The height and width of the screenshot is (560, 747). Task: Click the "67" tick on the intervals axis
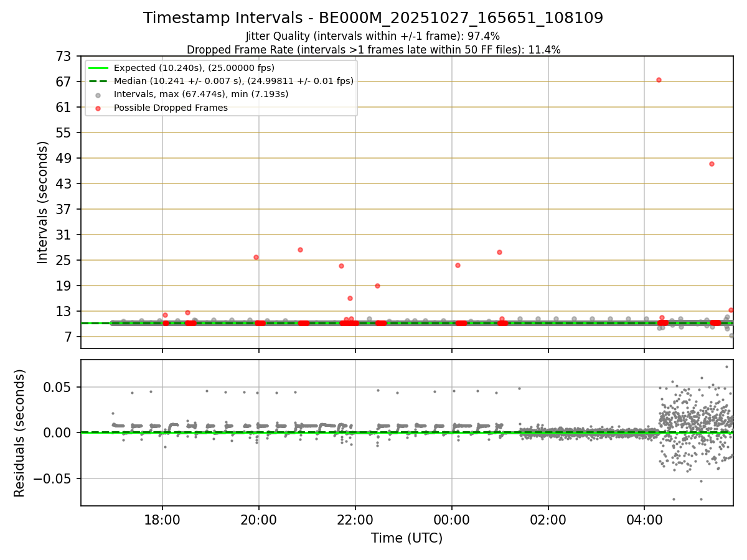pyautogui.click(x=65, y=82)
